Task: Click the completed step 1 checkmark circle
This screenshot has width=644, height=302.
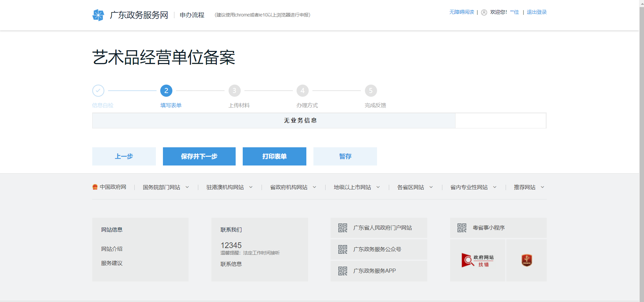Action: click(98, 91)
